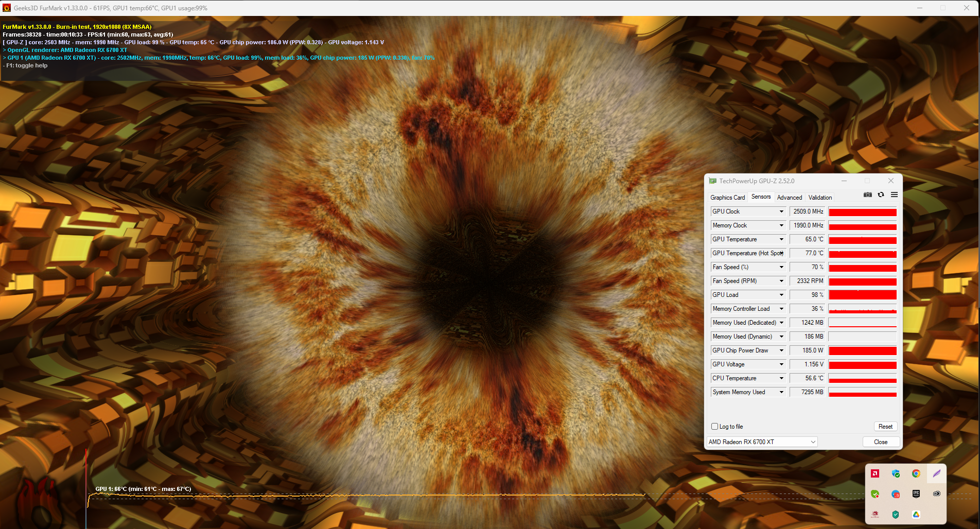Screen dimensions: 980x529
Task: Expand the GPU Voltage sensor dropdown
Action: [x=781, y=364]
